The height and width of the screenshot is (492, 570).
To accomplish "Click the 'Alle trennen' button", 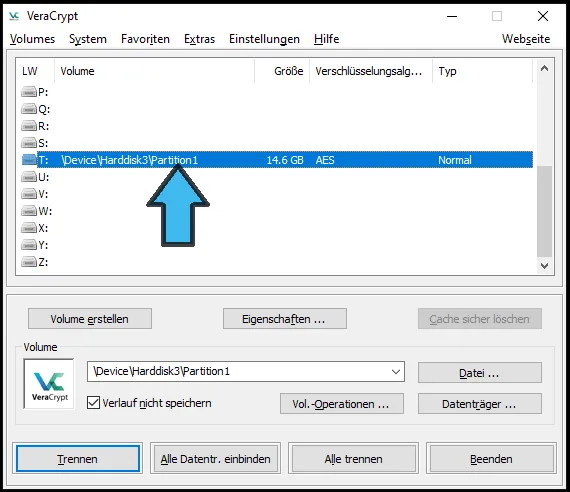I will pos(353,459).
